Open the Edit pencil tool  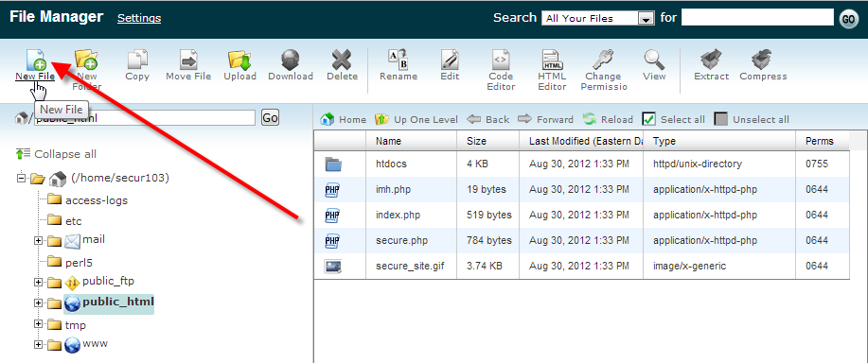pos(450,60)
